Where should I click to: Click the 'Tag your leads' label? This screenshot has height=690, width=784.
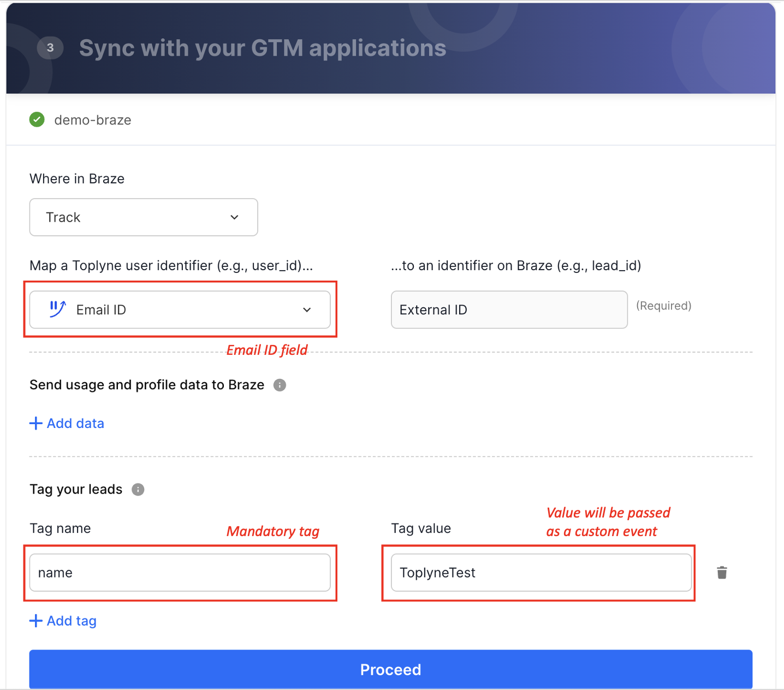(76, 489)
